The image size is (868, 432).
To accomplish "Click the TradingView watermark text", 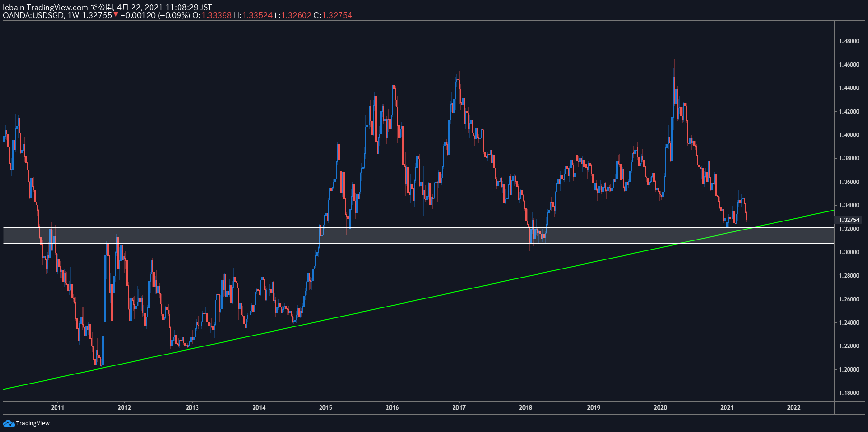I will [x=33, y=423].
